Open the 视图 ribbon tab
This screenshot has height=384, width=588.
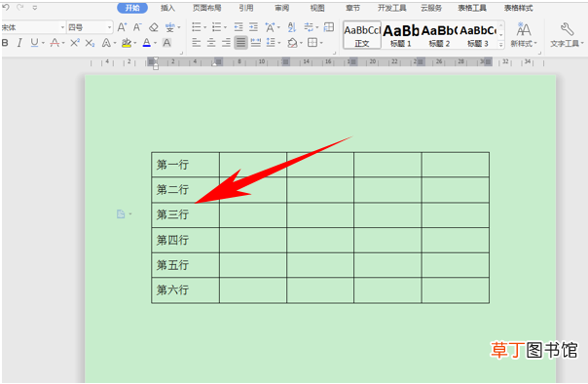317,8
